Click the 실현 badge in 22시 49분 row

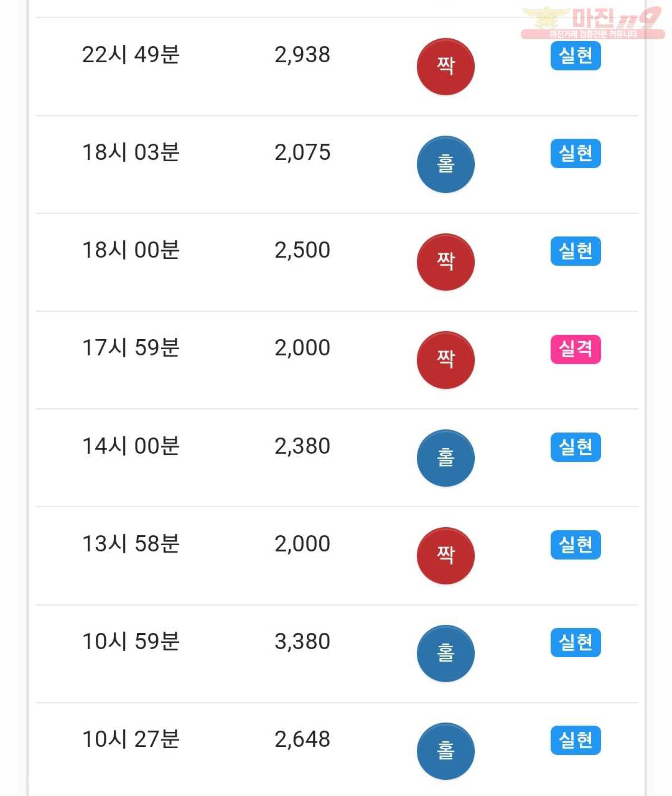(x=576, y=56)
